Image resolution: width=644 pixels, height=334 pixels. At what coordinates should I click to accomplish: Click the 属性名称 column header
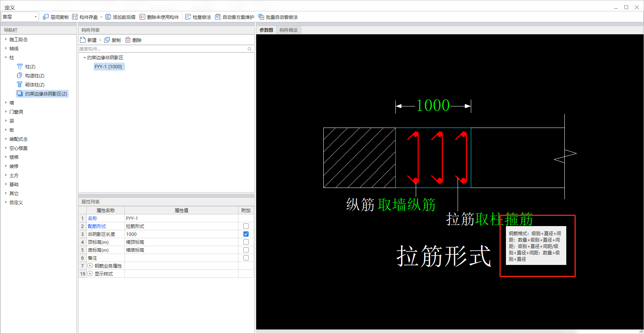click(x=106, y=210)
